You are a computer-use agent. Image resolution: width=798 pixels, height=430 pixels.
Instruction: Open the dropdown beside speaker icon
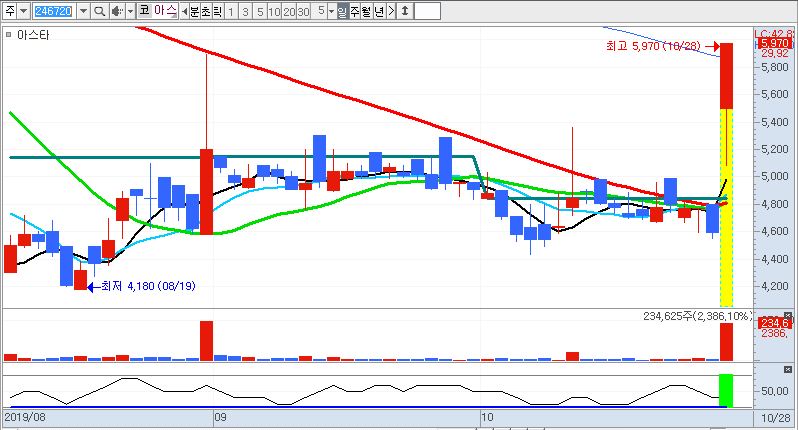click(x=130, y=11)
